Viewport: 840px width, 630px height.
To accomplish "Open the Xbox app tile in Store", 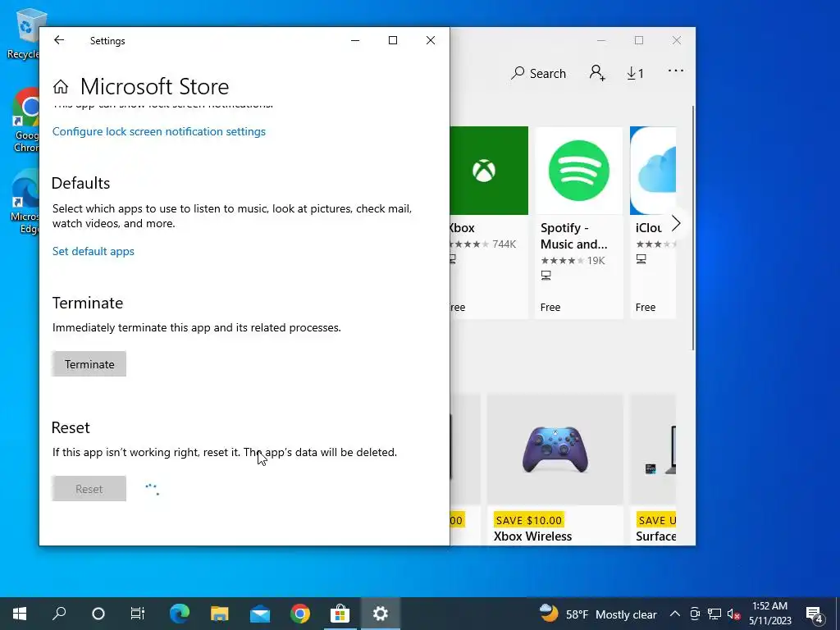I will tap(489, 222).
